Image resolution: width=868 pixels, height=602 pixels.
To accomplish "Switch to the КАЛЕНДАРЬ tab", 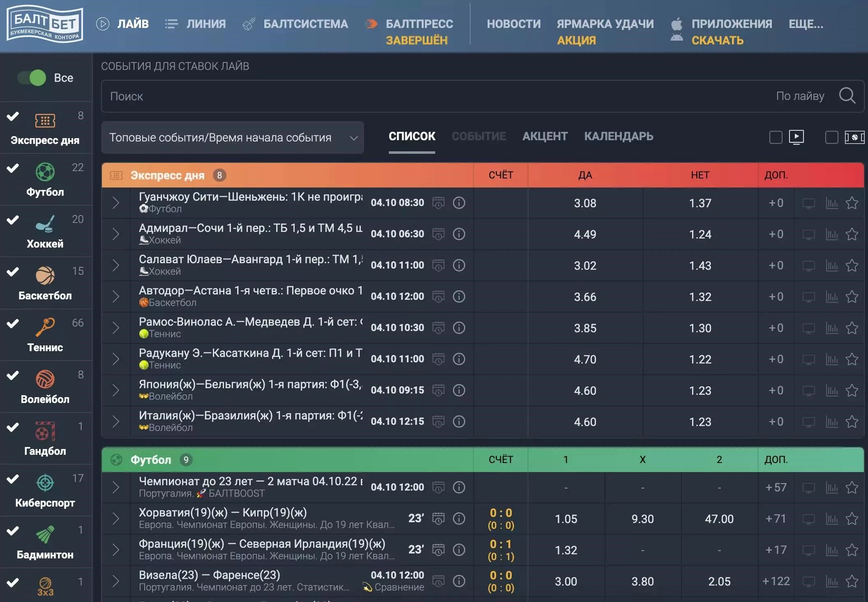I will point(619,137).
